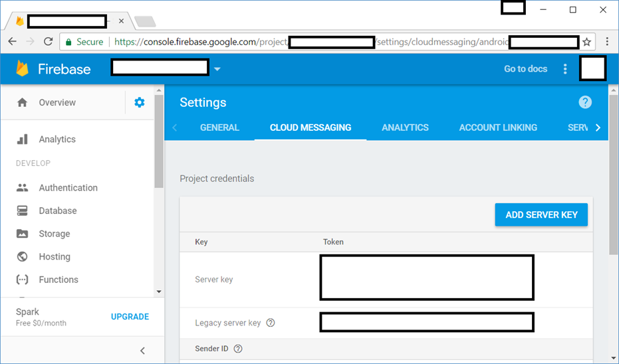Open Functions label in sidebar
The height and width of the screenshot is (364, 619).
pos(59,280)
